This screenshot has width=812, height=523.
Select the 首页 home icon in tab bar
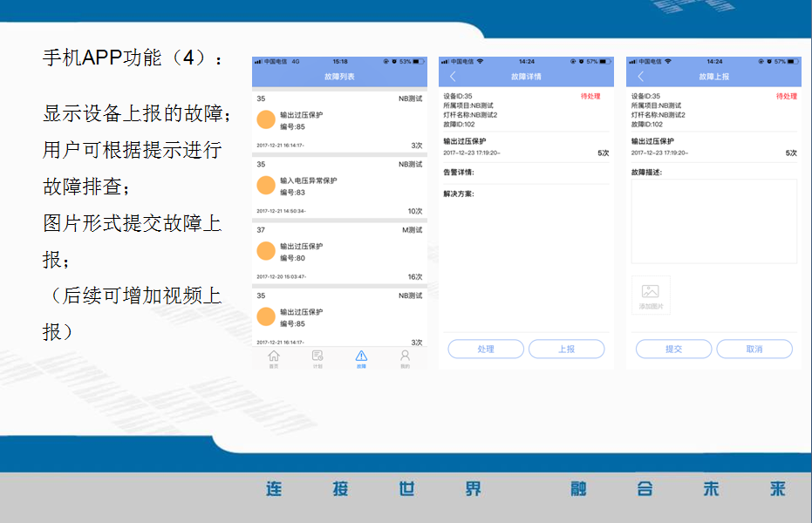(274, 357)
